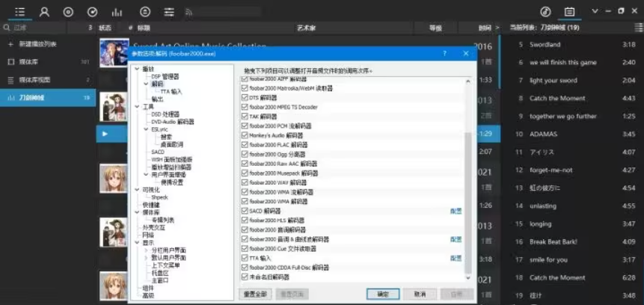Collapse the 媒体库 node in preferences tree

pos(137,212)
